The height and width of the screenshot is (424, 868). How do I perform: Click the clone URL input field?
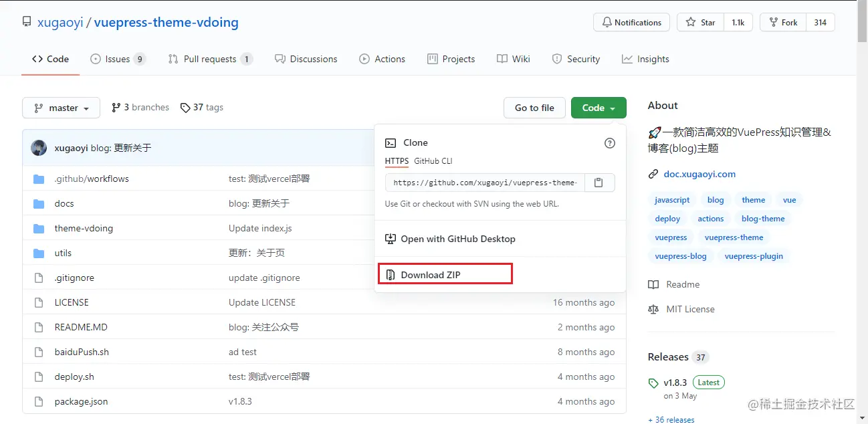485,183
